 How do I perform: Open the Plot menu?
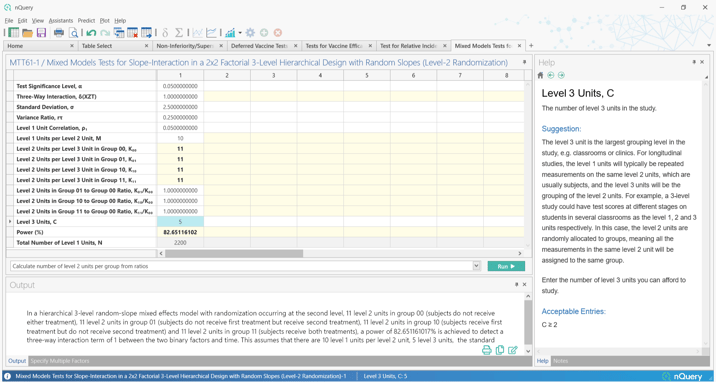coord(105,21)
